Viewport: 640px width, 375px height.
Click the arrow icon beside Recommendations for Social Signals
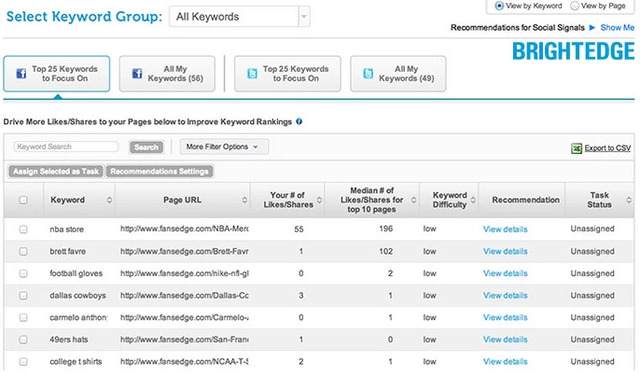pos(592,28)
